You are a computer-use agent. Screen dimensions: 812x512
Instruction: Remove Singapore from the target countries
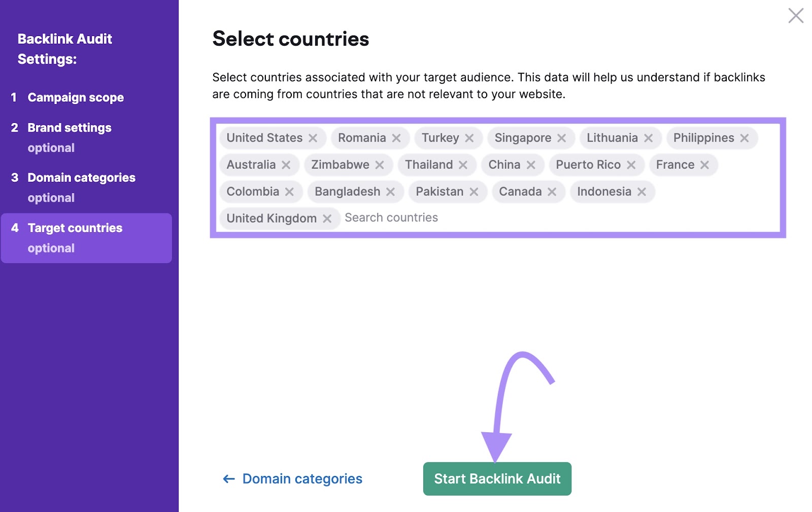click(x=562, y=138)
